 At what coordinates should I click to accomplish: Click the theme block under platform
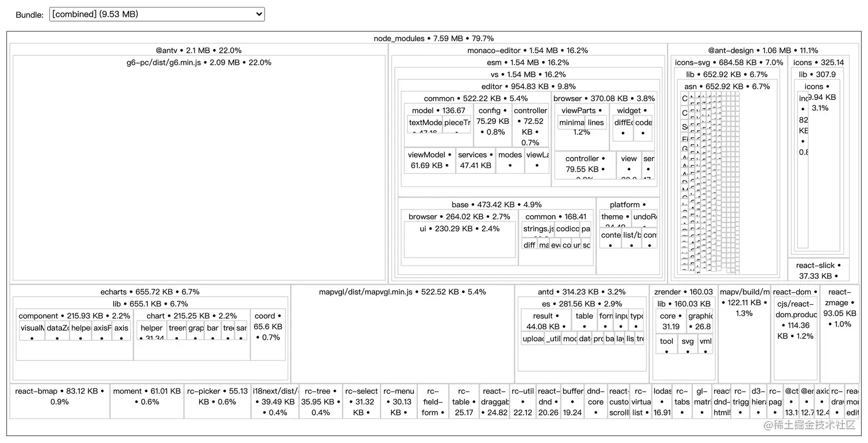point(614,218)
